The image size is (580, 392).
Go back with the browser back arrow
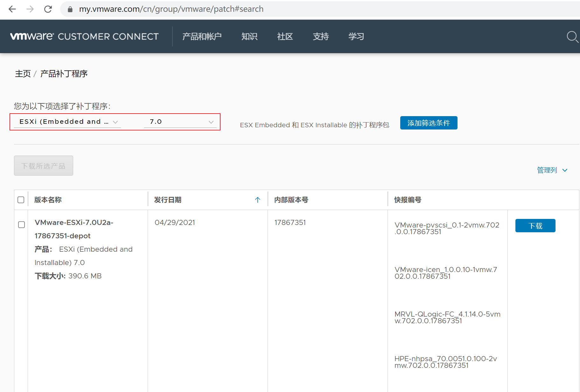pyautogui.click(x=12, y=9)
